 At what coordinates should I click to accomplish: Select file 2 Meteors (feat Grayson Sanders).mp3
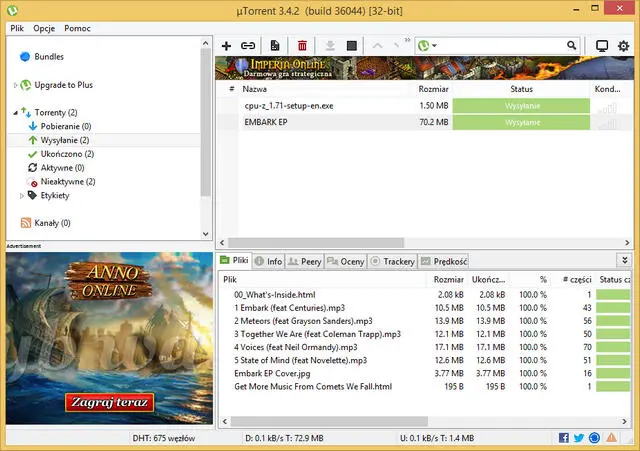(303, 321)
